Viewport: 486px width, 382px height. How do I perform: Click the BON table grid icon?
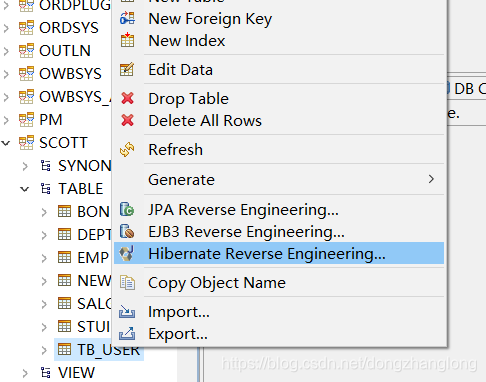pyautogui.click(x=64, y=212)
